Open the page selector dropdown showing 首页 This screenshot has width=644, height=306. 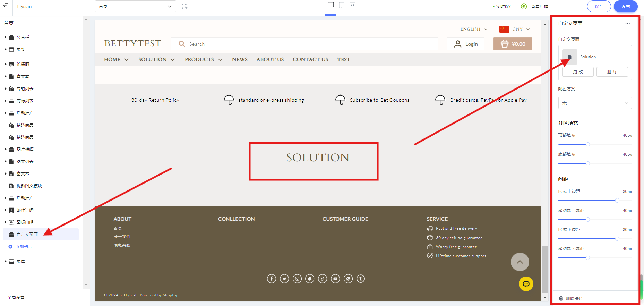click(135, 6)
